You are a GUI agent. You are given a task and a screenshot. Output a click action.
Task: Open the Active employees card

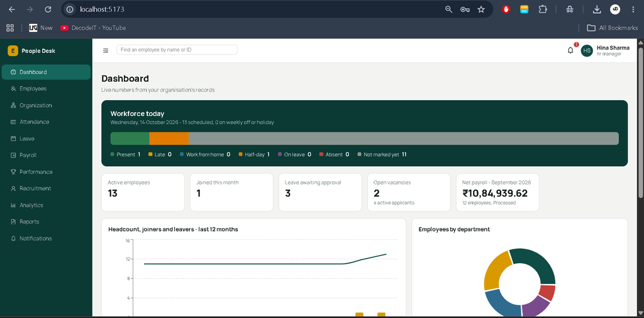pos(143,192)
